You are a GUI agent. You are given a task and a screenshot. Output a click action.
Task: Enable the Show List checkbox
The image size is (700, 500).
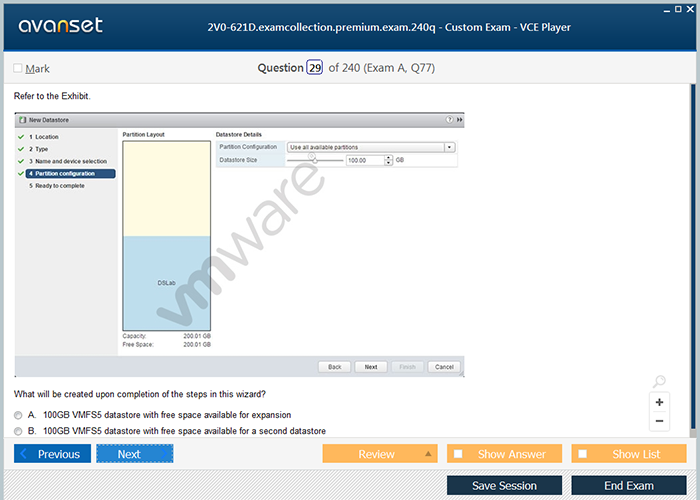583,454
